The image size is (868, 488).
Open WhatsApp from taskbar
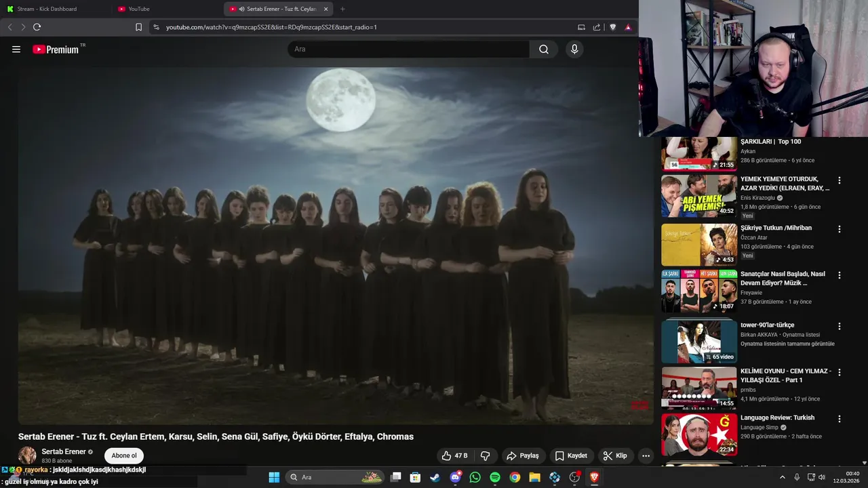coord(475,477)
